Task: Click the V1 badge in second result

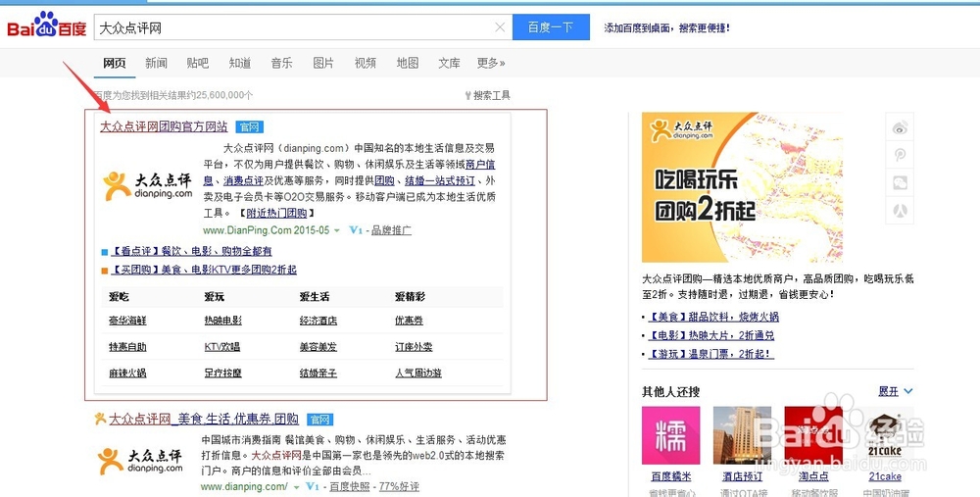Action: pyautogui.click(x=313, y=486)
